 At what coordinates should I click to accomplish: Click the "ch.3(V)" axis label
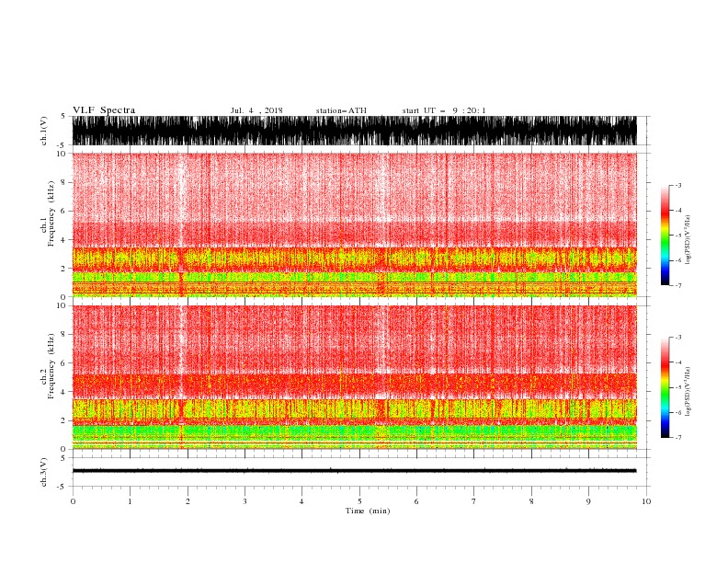click(44, 472)
